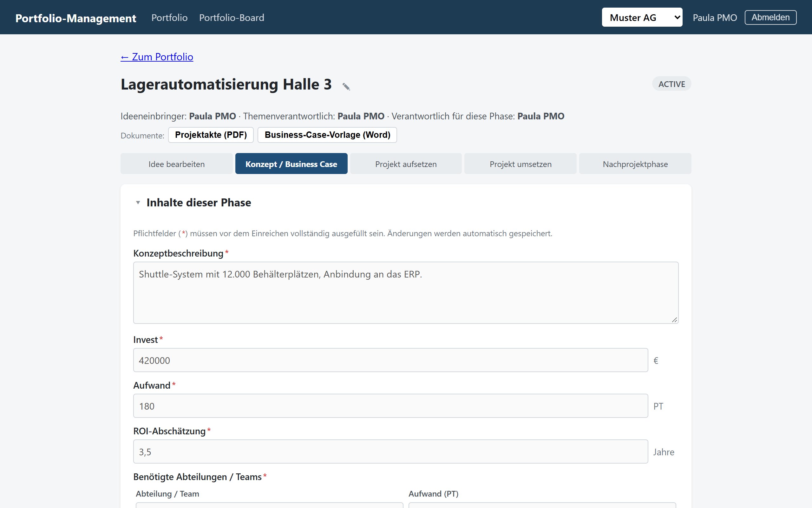The height and width of the screenshot is (508, 812).
Task: Click the ROI-Abschätzung field showing 3,5
Action: pos(390,451)
